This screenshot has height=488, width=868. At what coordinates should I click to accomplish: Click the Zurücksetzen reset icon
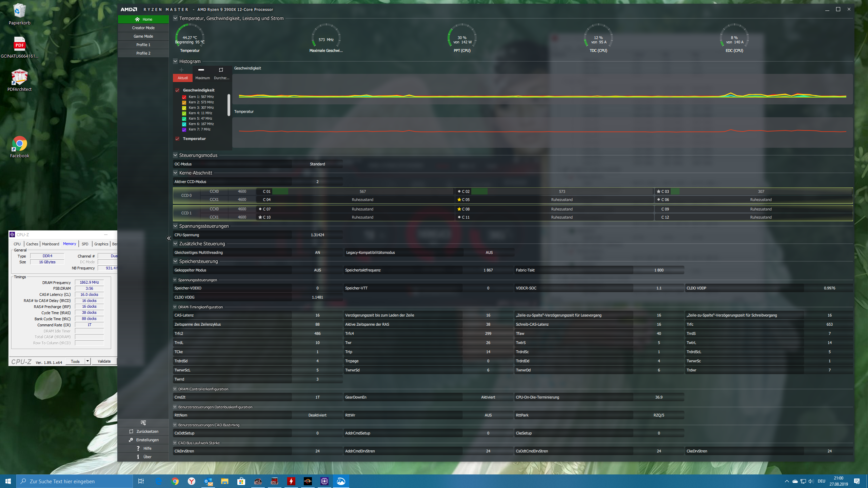(132, 431)
